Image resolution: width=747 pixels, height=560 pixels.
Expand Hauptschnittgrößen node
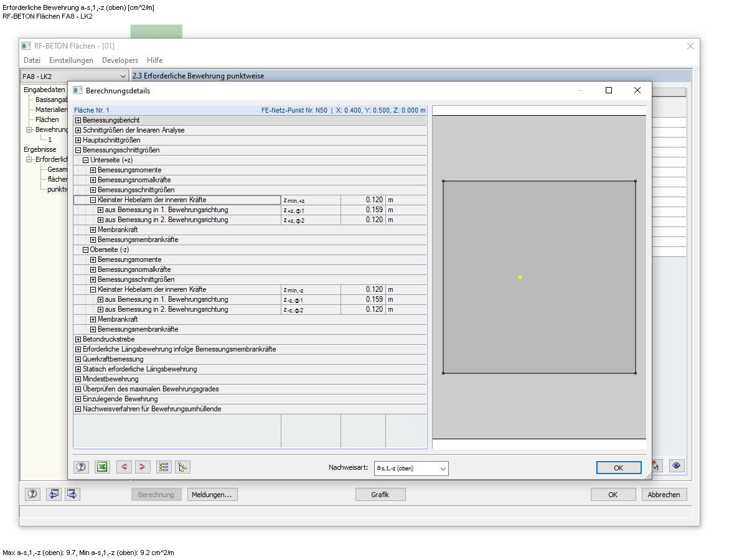(78, 140)
